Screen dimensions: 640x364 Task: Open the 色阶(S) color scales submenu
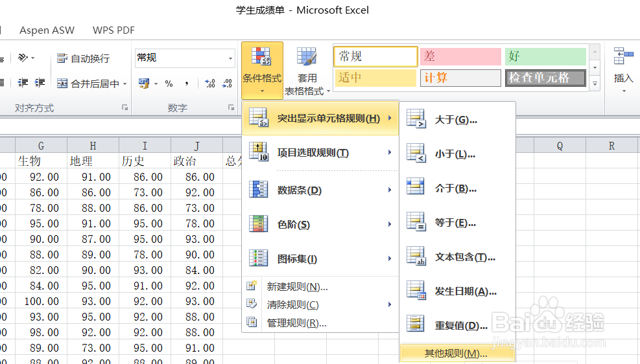[x=320, y=224]
